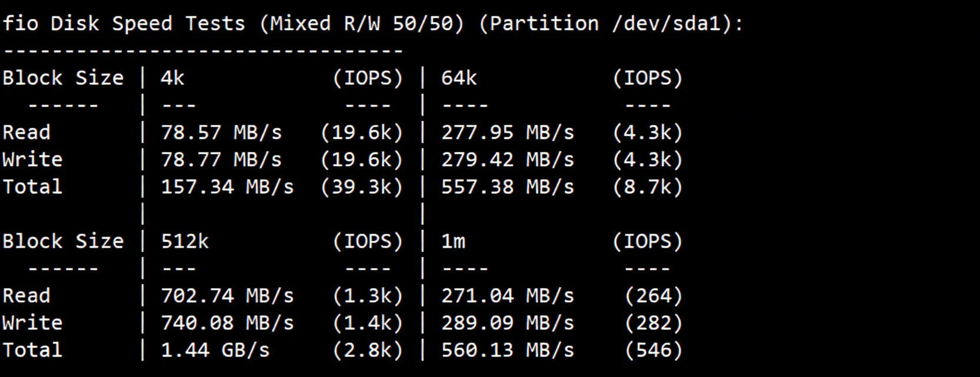Select the 289.09 MB/s write speed

pos(507,323)
